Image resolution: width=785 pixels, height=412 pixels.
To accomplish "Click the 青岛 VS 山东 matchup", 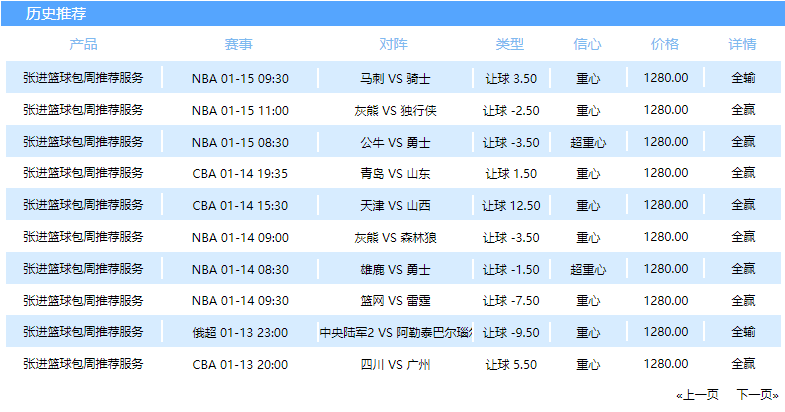I will (x=396, y=174).
